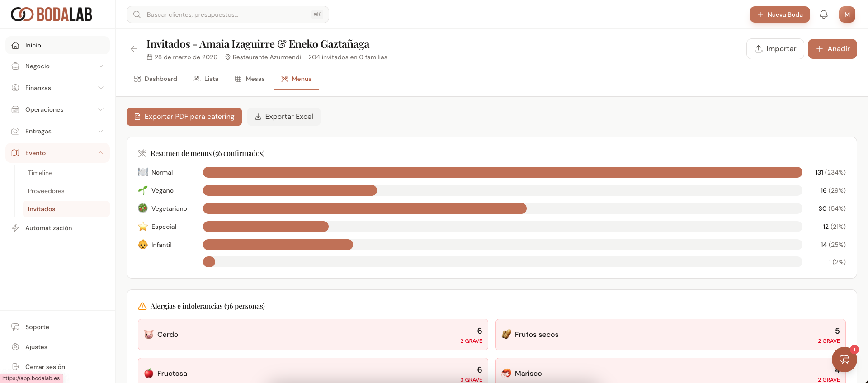The width and height of the screenshot is (868, 383).
Task: Open the user avatar M menu
Action: pos(847,14)
